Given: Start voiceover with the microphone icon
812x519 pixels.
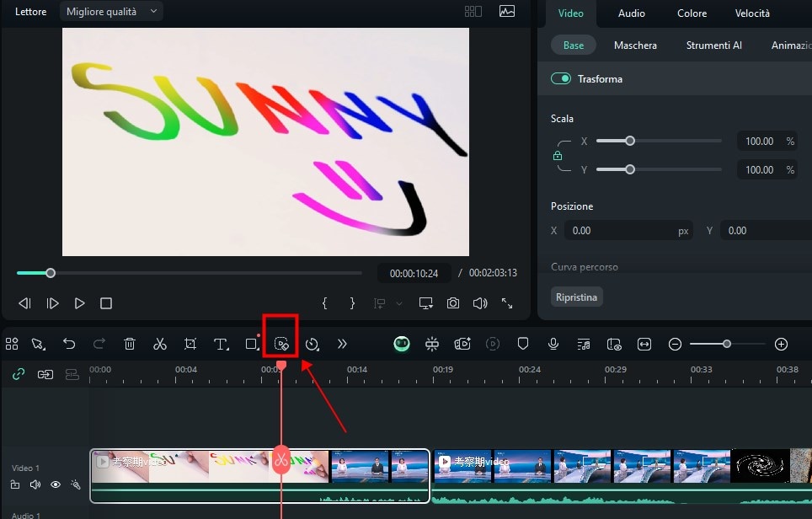Looking at the screenshot, I should [x=553, y=344].
